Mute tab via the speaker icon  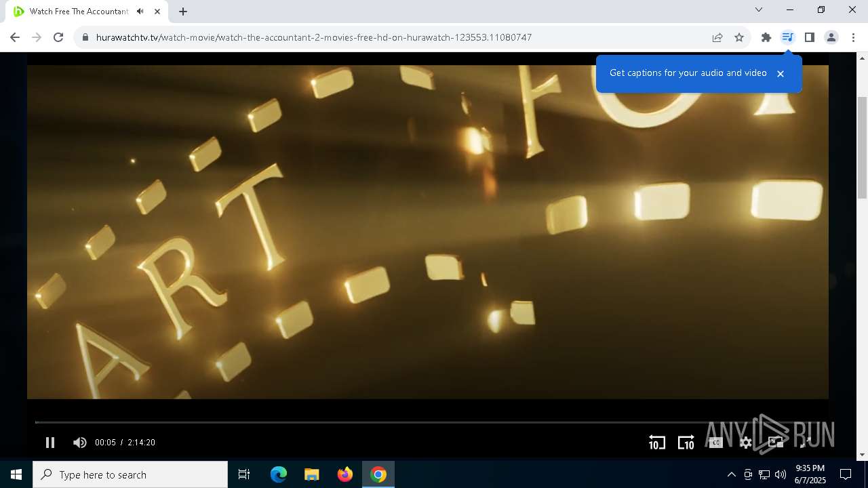[140, 12]
